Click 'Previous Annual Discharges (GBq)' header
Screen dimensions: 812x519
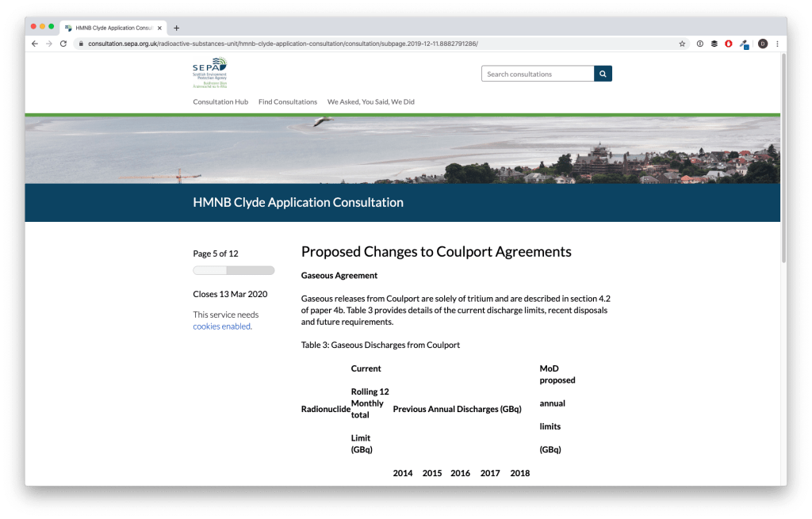[x=458, y=410]
